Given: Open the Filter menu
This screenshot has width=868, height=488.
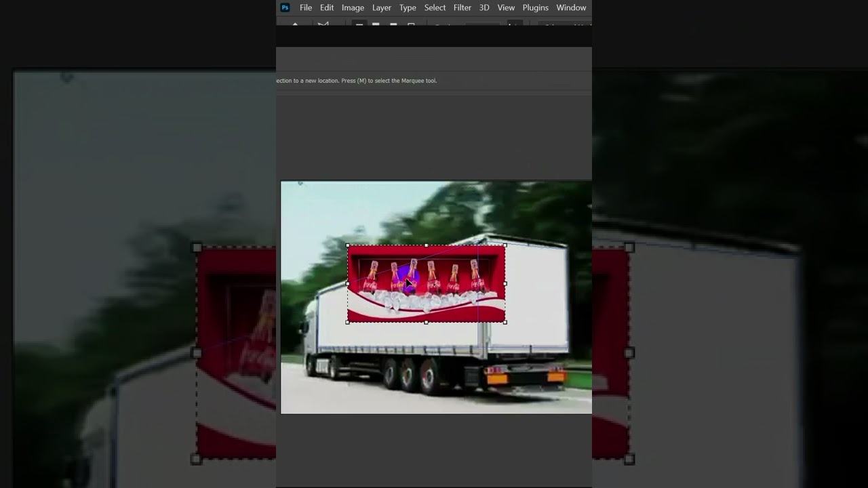Looking at the screenshot, I should coord(462,7).
